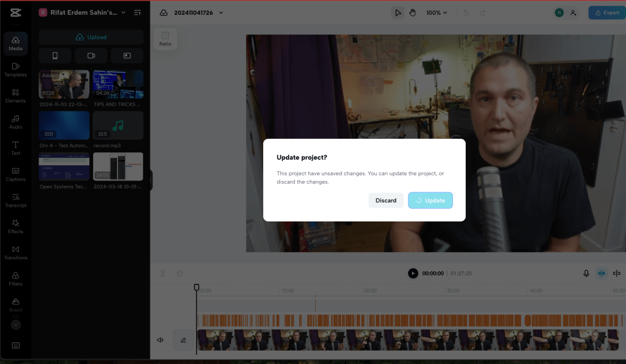Open the Transcript panel icon
This screenshot has width=626, height=364.
coord(15,201)
